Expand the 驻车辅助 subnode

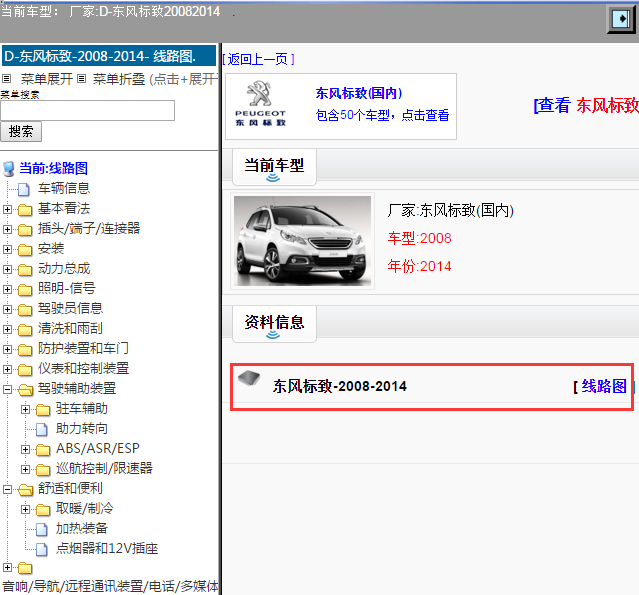pyautogui.click(x=25, y=409)
